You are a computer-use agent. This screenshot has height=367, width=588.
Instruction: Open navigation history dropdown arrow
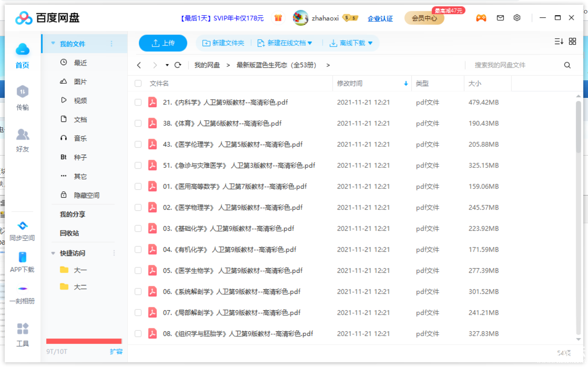(167, 65)
